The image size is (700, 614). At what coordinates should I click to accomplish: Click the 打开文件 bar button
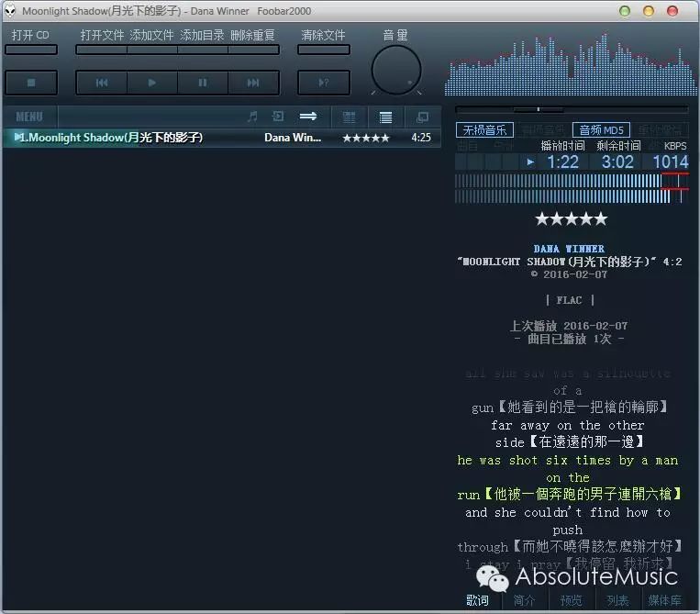click(102, 50)
